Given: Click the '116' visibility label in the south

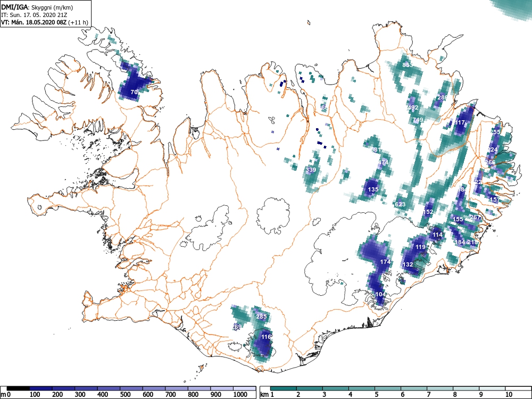Looking at the screenshot, I should 266,337.
